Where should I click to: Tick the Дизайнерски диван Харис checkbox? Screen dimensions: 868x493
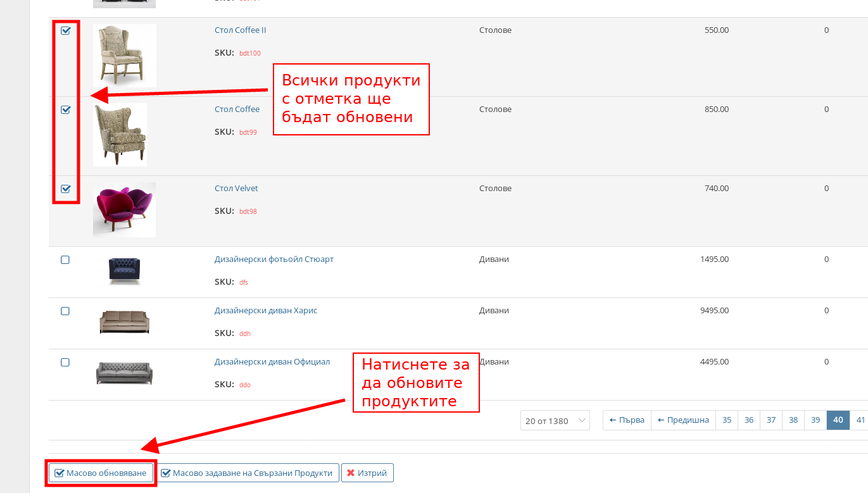coord(65,311)
